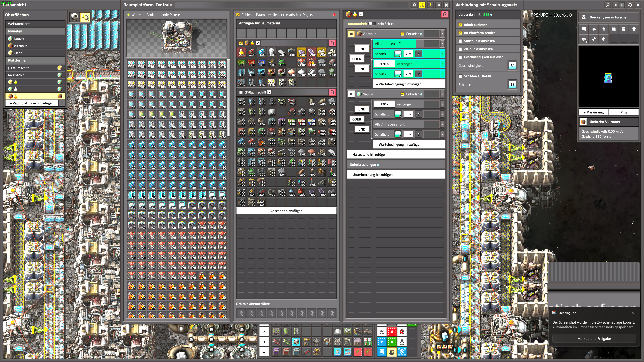The height and width of the screenshot is (362, 644).
Task: Go back with left arrow in map window
Action: (615, 5)
